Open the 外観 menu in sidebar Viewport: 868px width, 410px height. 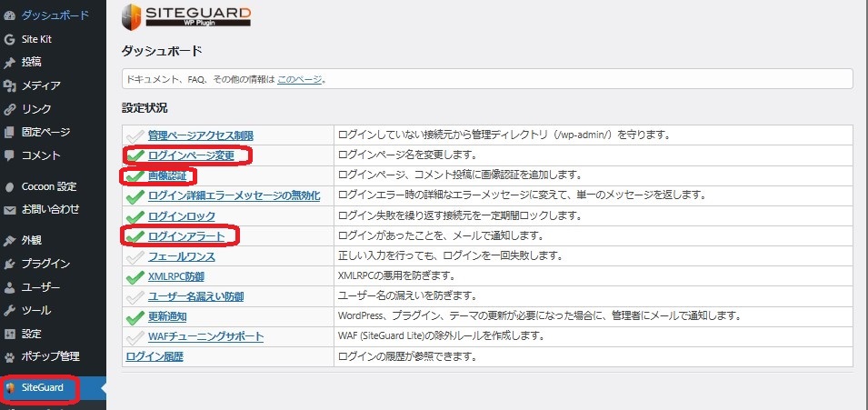(x=32, y=241)
